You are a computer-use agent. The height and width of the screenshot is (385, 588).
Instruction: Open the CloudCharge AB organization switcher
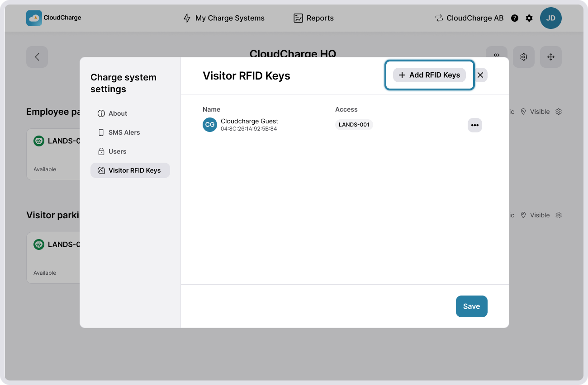(x=469, y=18)
